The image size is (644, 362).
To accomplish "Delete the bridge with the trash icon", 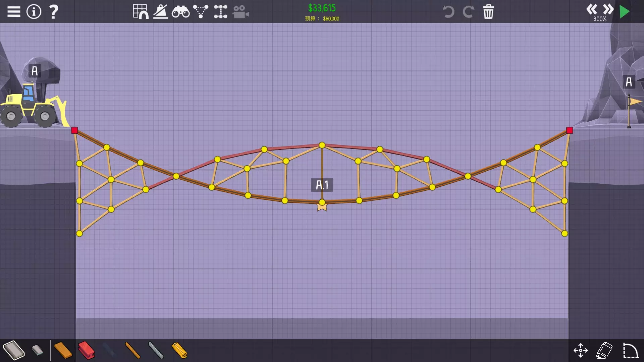I will point(488,12).
